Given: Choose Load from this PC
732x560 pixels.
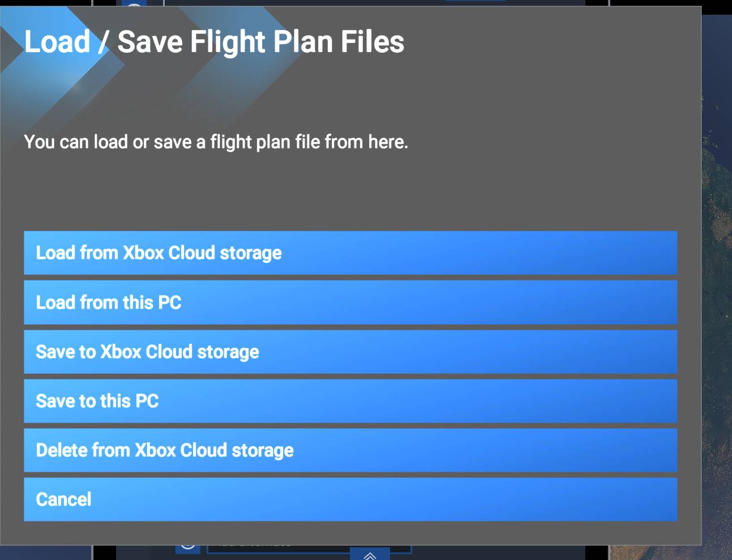Looking at the screenshot, I should 350,303.
